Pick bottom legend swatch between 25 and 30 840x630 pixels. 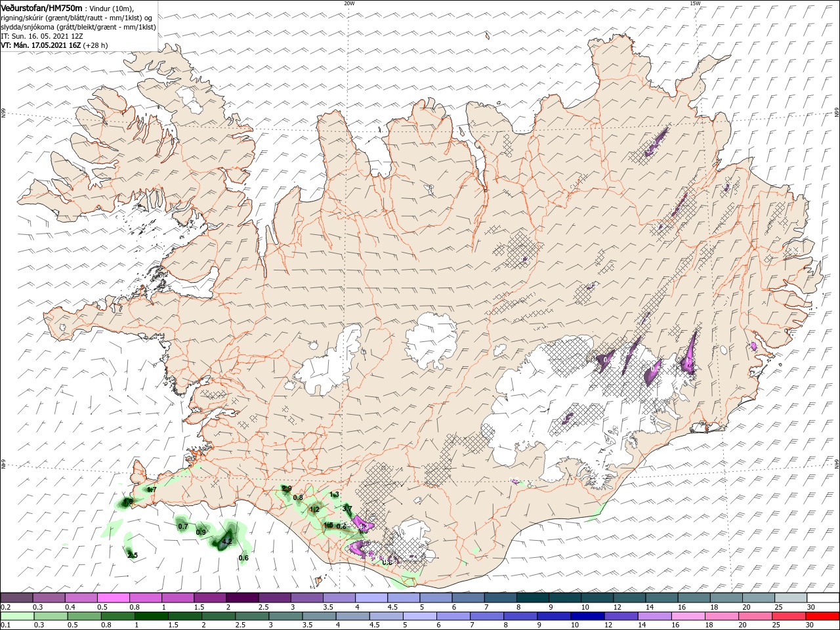[x=789, y=616]
